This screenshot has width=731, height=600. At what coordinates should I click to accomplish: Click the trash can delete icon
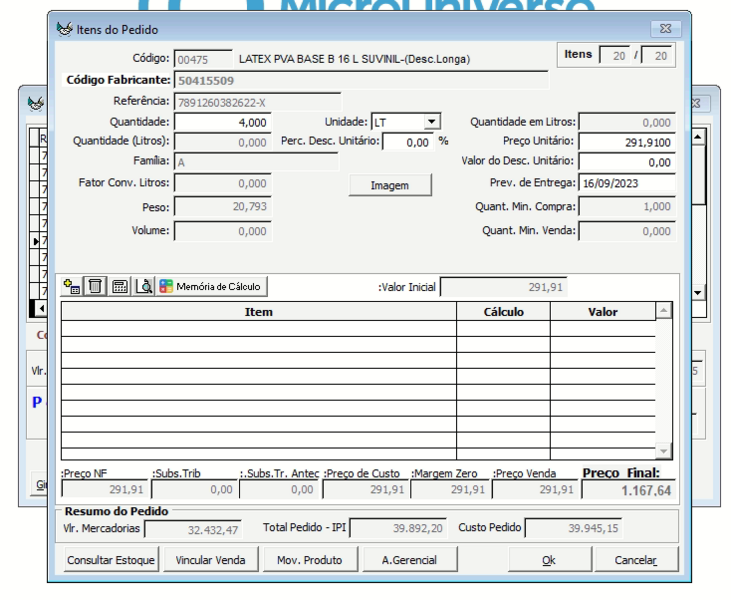coord(95,286)
